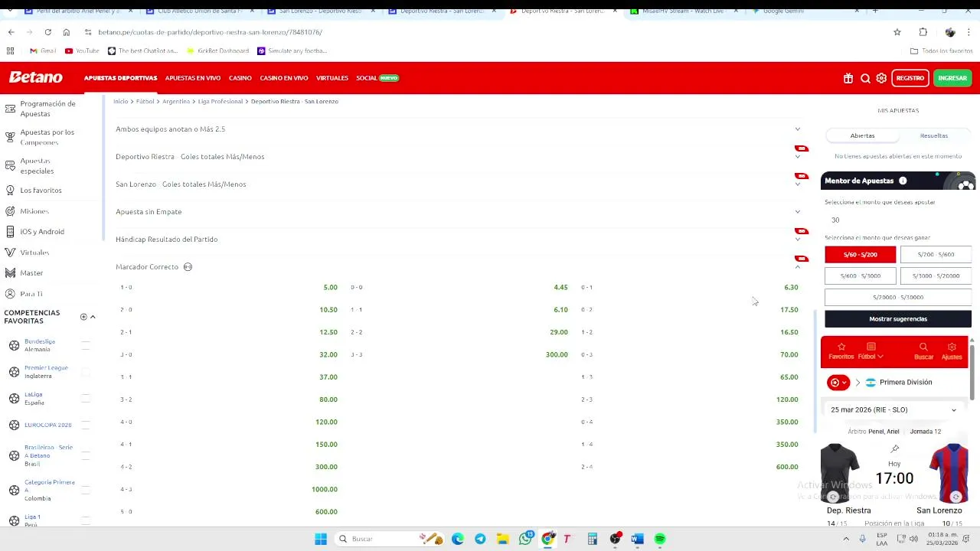Viewport: 980px width, 551px height.
Task: Click the bet amount field showing 30
Action: coord(898,220)
